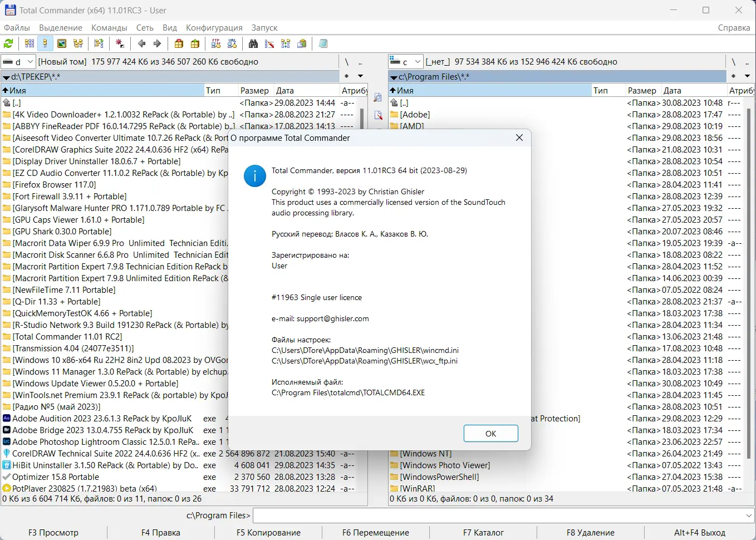Expand the command line history dropdown
The image size is (756, 540).
coord(749,516)
